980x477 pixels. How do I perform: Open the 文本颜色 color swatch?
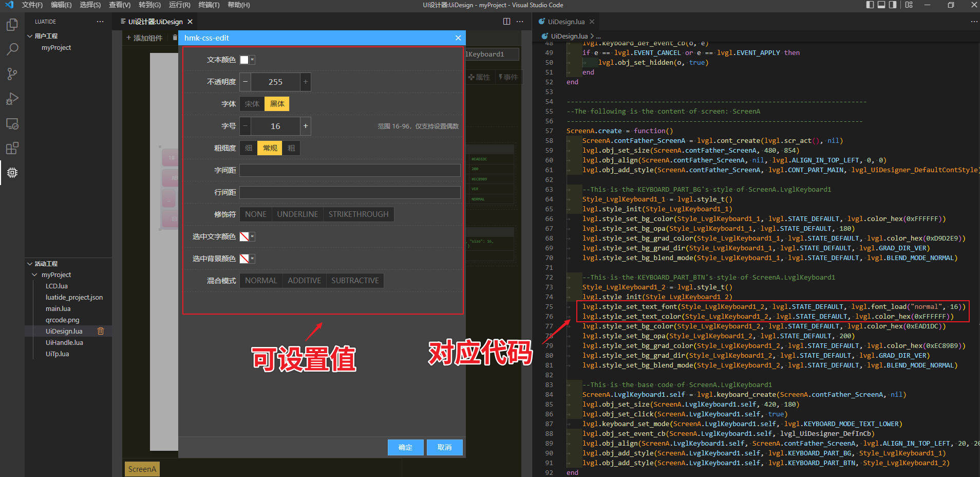pos(244,60)
